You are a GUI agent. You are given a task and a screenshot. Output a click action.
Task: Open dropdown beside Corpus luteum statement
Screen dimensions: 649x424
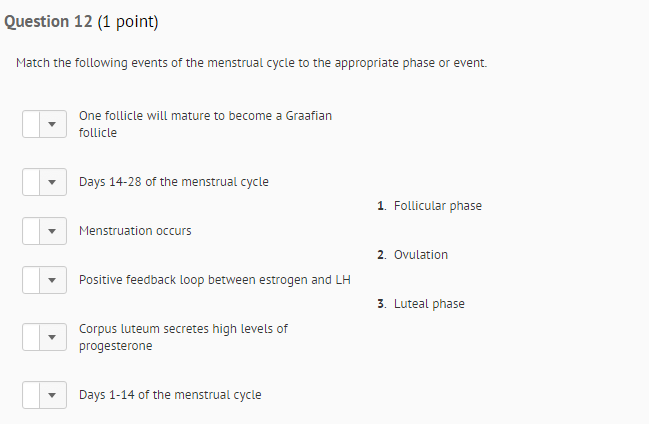pyautogui.click(x=45, y=337)
